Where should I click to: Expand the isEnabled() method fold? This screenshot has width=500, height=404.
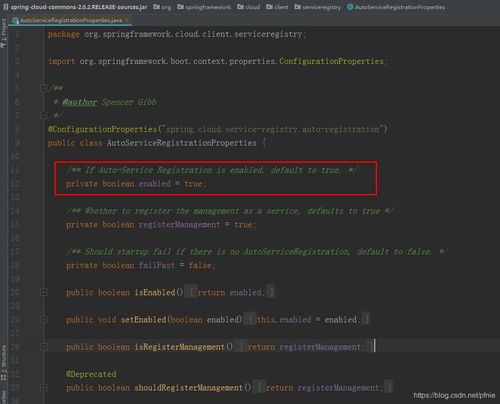tap(44, 292)
